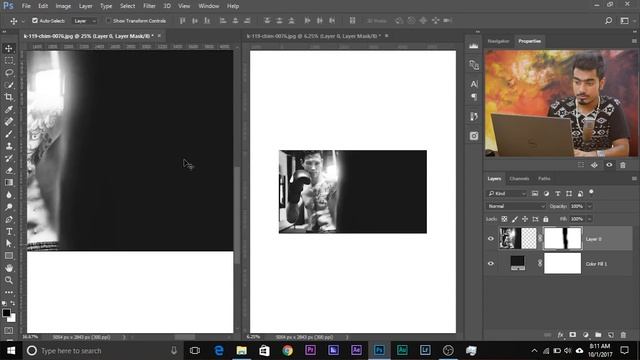640x360 pixels.
Task: Open the Properties panel flyout menu
Action: [x=634, y=41]
